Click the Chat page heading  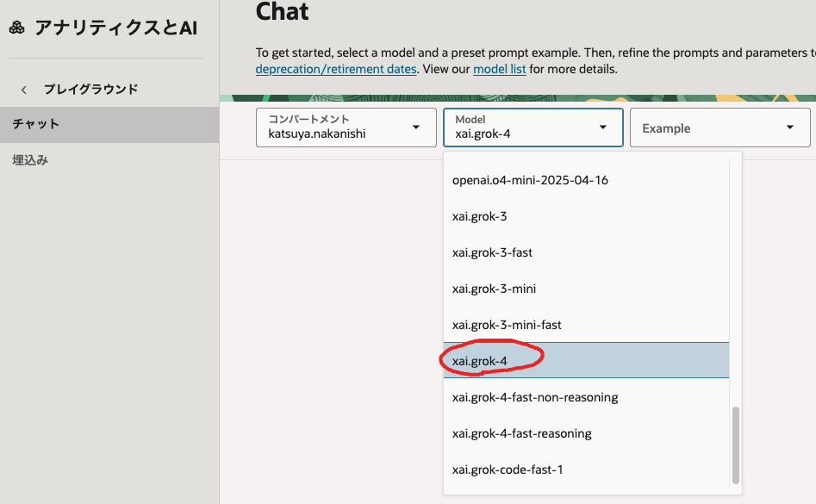(x=282, y=11)
